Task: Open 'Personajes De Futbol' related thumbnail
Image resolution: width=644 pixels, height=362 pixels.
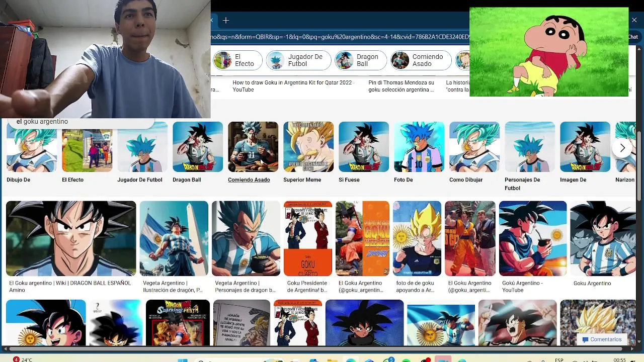Action: 530,147
